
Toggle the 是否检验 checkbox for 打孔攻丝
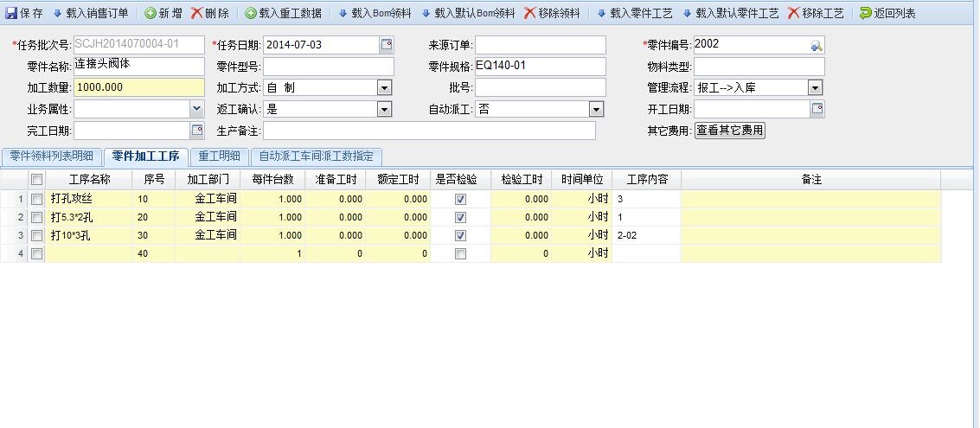[460, 199]
